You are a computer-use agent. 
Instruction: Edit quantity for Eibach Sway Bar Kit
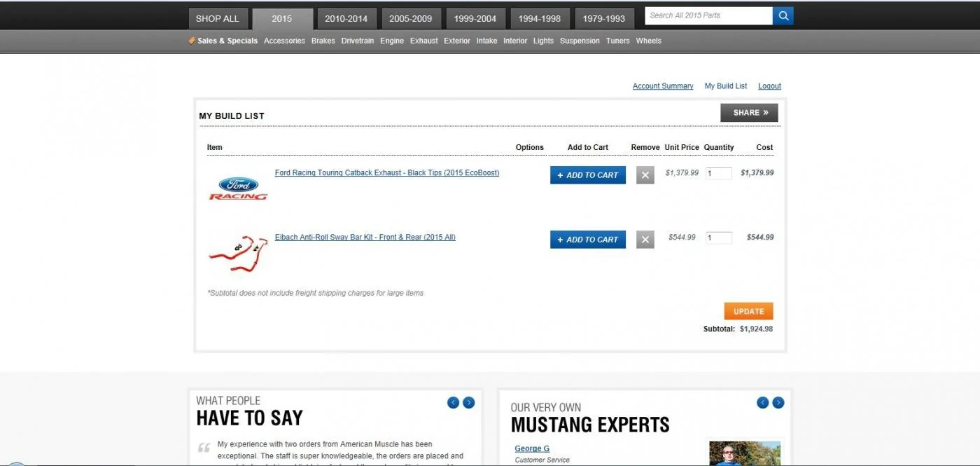pos(718,238)
